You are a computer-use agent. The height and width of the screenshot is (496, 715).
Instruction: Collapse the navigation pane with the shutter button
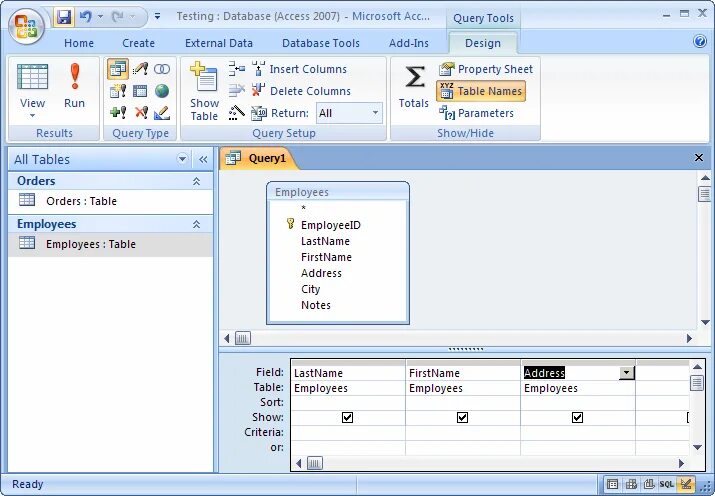click(x=203, y=159)
